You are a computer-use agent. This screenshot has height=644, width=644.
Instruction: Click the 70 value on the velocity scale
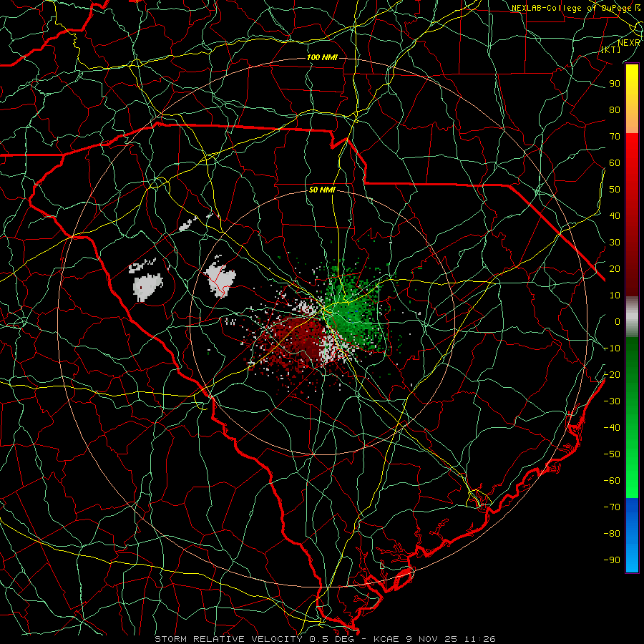[615, 137]
